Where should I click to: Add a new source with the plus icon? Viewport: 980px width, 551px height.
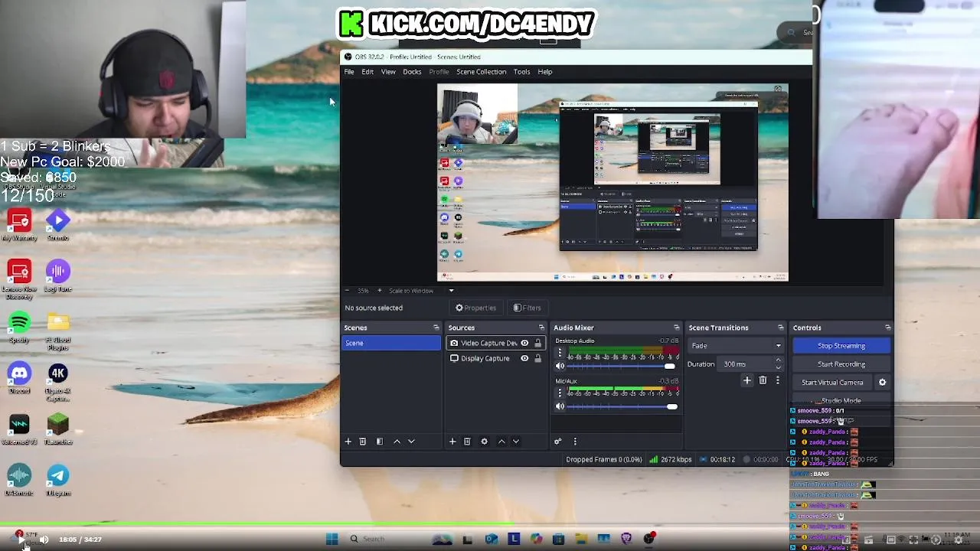(x=452, y=442)
